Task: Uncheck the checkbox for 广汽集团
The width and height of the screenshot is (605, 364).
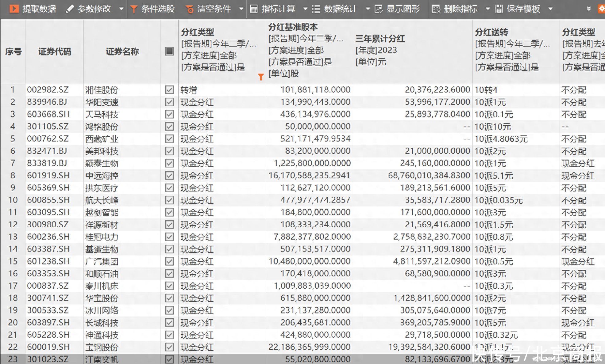Action: 169,261
